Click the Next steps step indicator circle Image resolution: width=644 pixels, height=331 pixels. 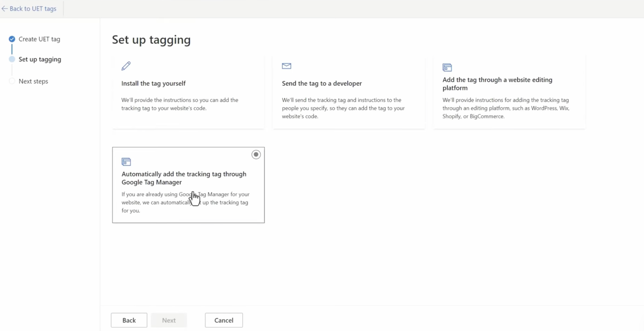coord(12,81)
